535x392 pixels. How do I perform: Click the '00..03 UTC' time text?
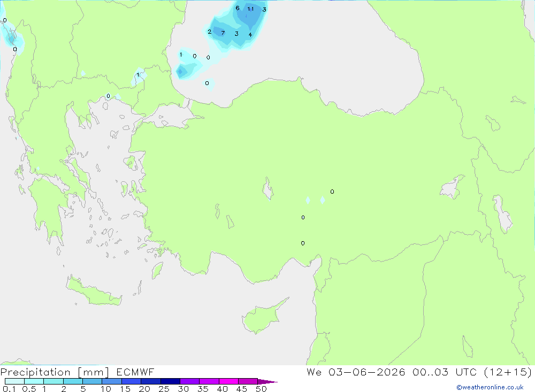tap(444, 372)
